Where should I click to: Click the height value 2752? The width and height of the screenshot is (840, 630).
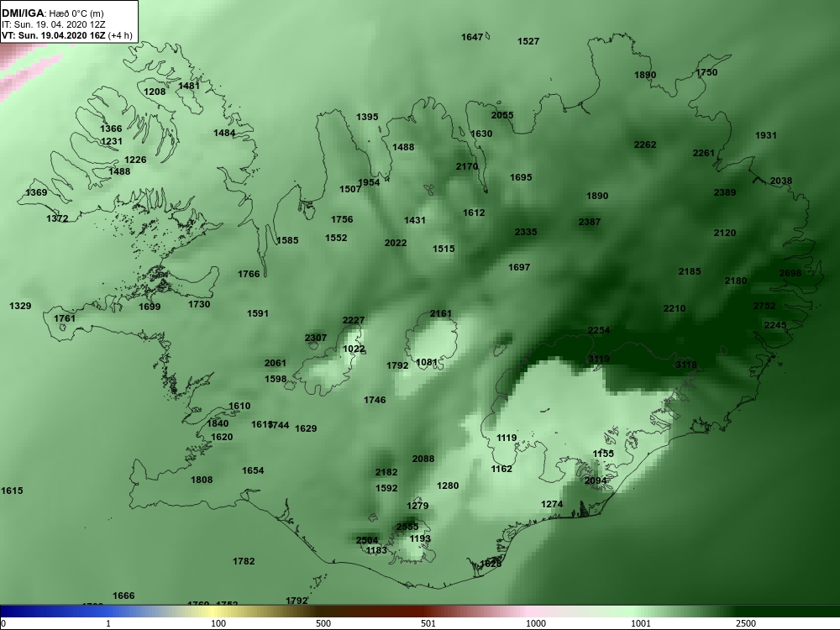coord(764,306)
